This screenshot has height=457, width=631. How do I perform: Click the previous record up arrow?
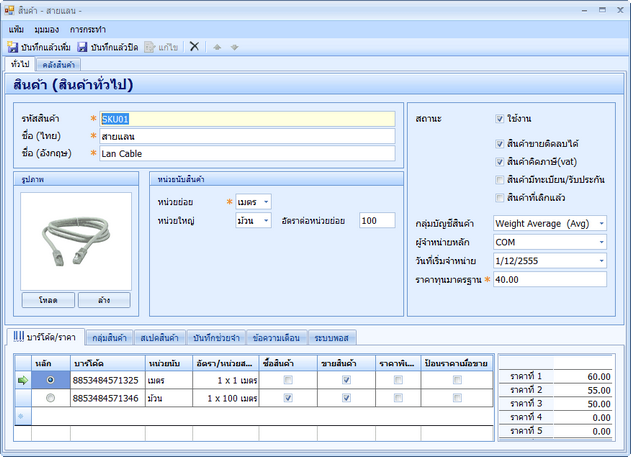click(x=217, y=47)
